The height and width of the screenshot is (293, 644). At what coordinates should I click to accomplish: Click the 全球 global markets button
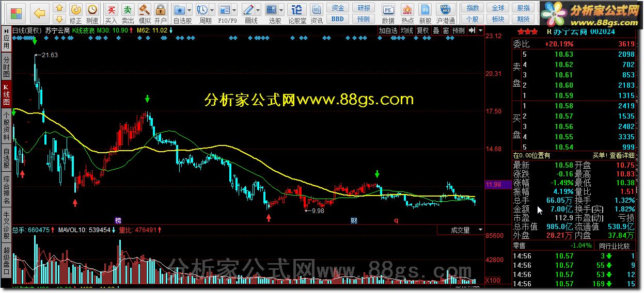tap(498, 8)
